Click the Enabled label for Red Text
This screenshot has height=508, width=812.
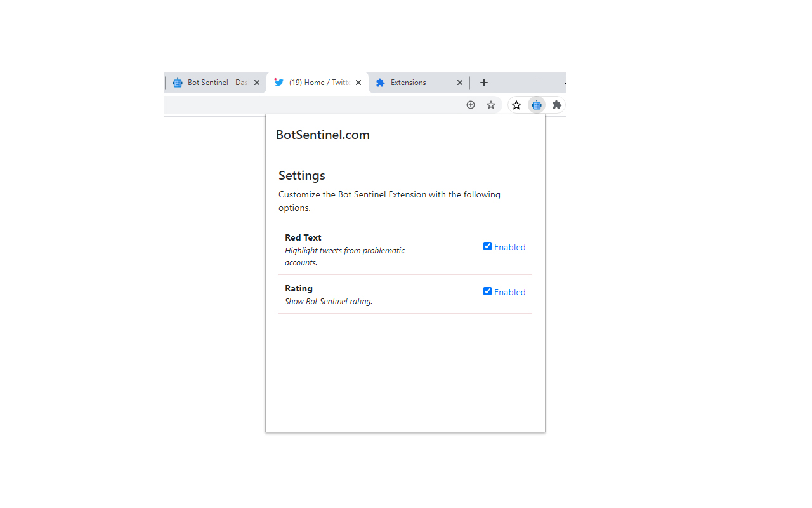pyautogui.click(x=510, y=247)
